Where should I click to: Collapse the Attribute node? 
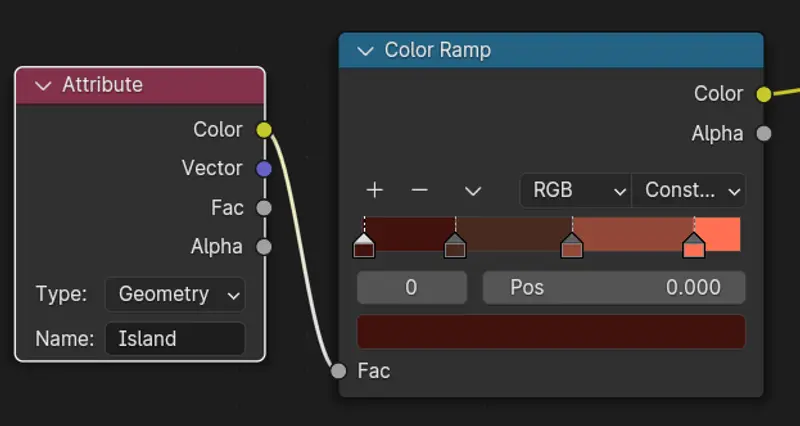43,86
